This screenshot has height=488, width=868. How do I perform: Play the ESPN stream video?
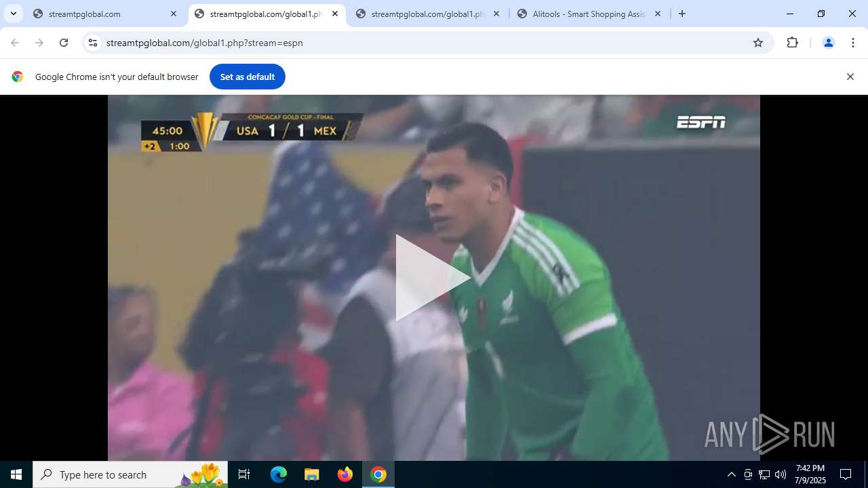click(433, 278)
